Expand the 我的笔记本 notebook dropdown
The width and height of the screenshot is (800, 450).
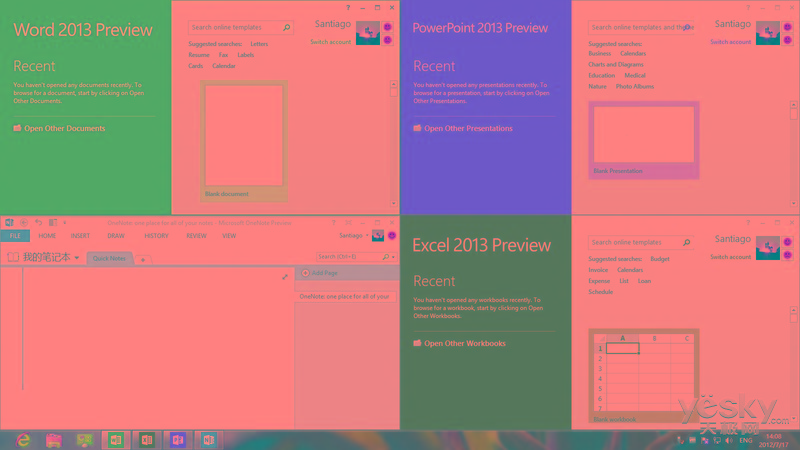click(77, 258)
